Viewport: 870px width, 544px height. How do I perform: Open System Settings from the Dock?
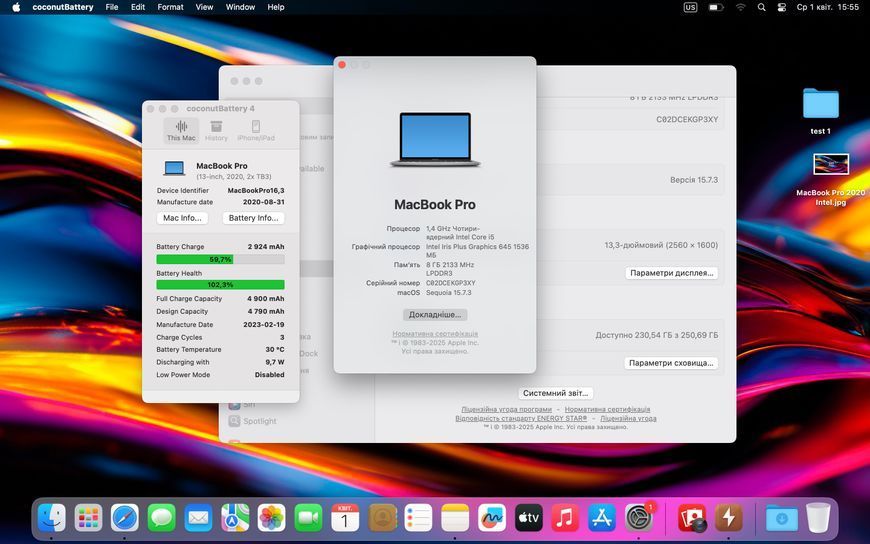tap(639, 518)
